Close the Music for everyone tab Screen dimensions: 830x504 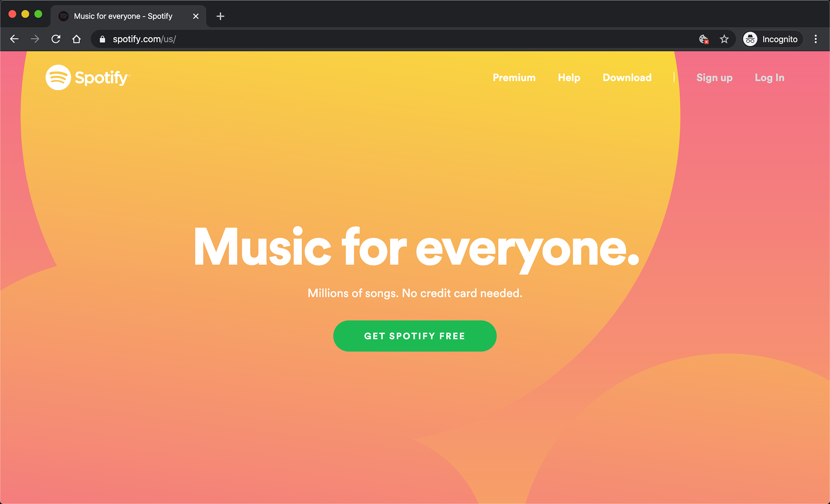[196, 16]
